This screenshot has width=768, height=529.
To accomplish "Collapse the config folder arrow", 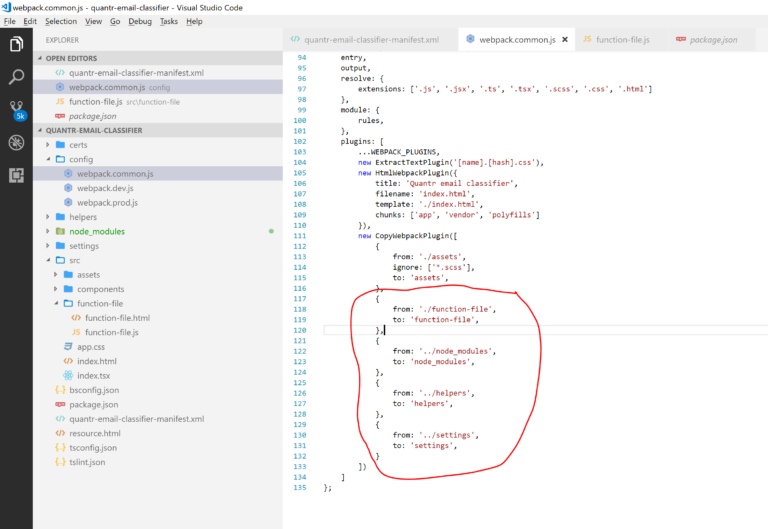I will coord(48,159).
